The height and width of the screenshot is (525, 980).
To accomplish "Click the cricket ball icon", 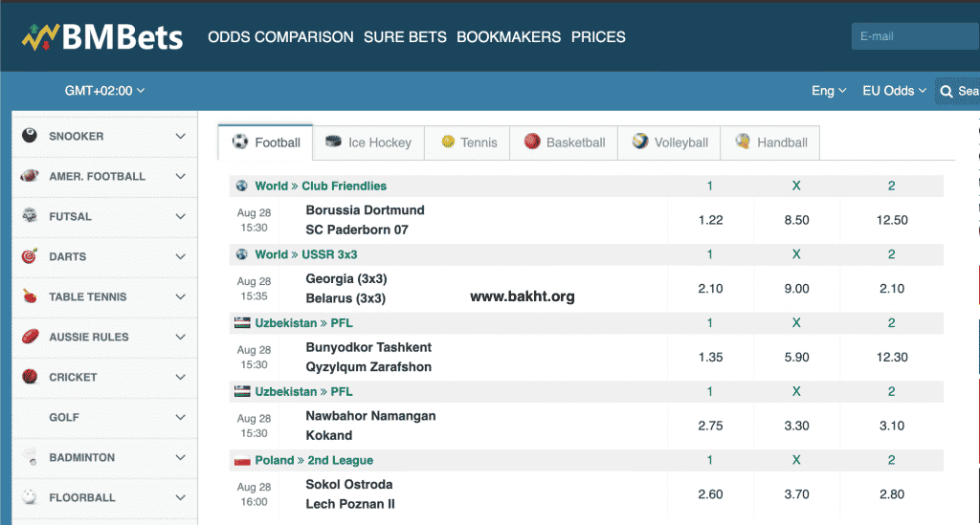I will coord(30,377).
